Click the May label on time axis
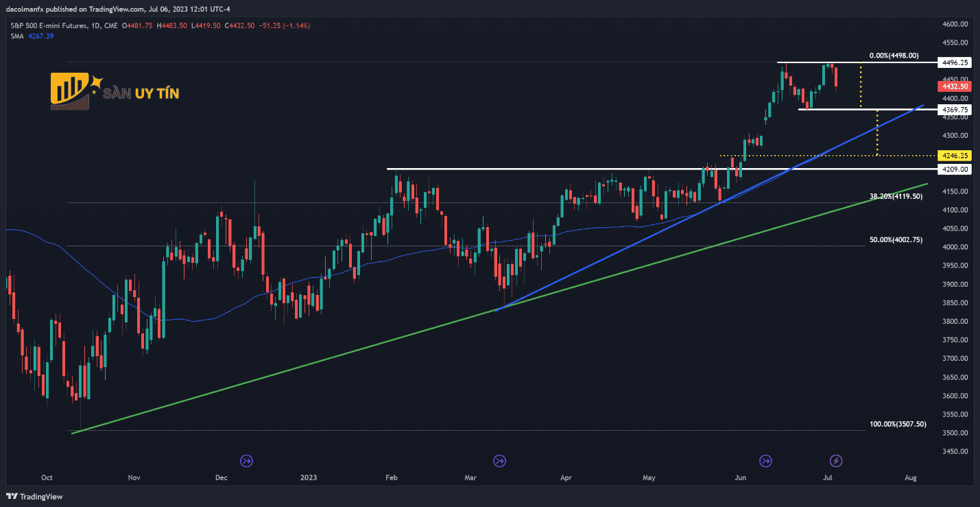 click(649, 477)
